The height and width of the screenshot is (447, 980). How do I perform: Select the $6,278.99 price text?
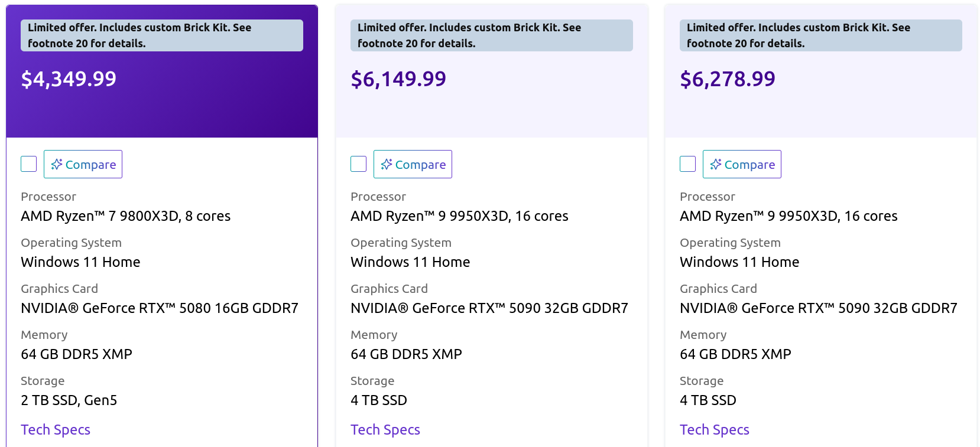[x=728, y=79]
